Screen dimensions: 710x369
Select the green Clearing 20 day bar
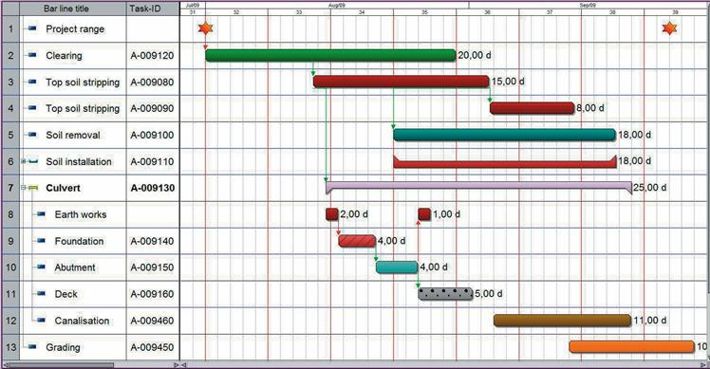tap(331, 55)
